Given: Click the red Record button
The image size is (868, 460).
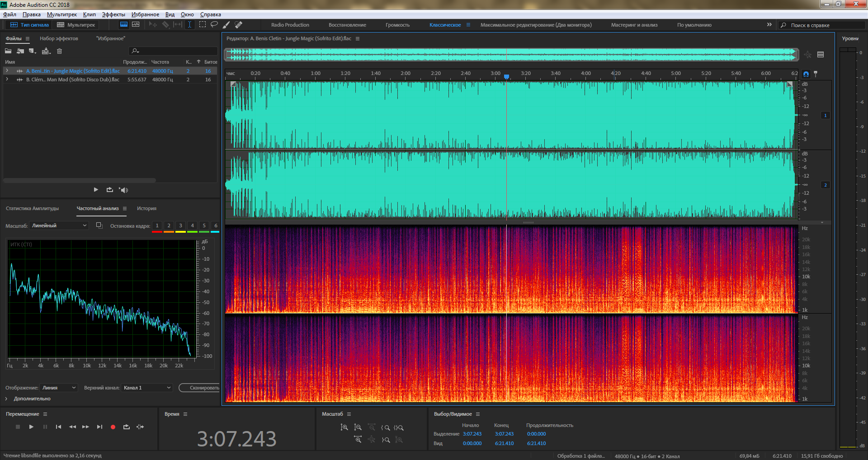Looking at the screenshot, I should [x=113, y=427].
